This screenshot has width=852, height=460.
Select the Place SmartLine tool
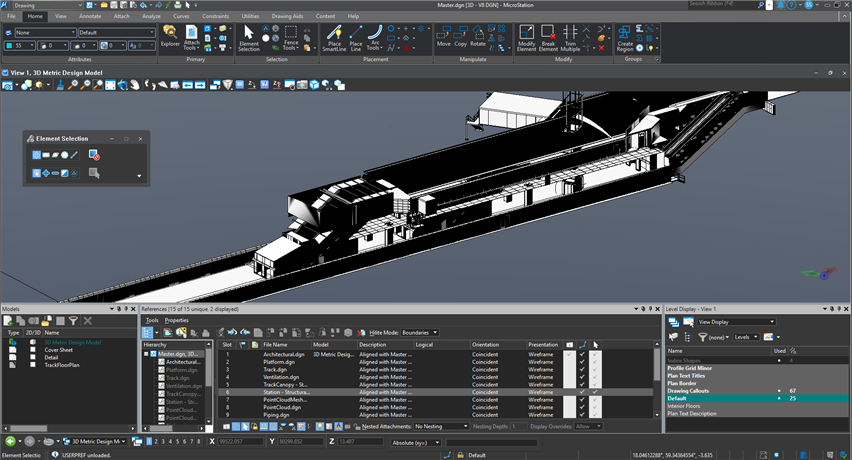[x=334, y=38]
